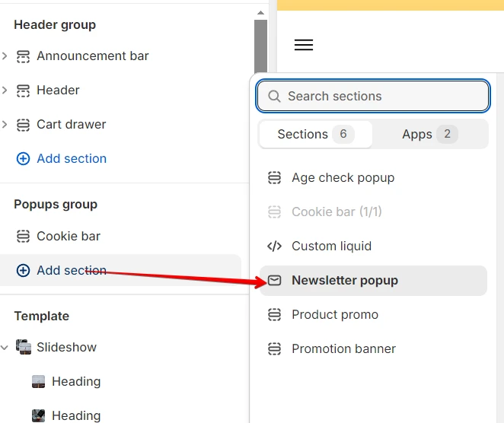Expand the Cart drawer section
Screen dimensions: 504x423
click(5, 124)
